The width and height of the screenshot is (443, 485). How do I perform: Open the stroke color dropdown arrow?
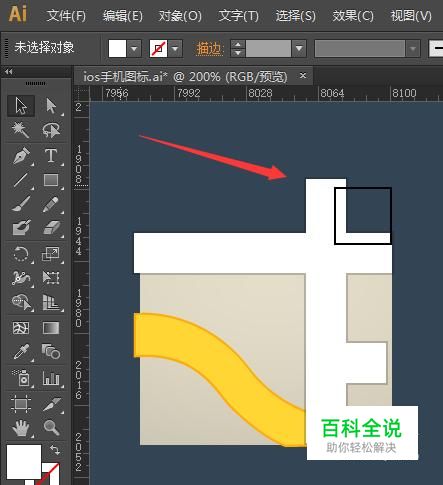point(175,49)
